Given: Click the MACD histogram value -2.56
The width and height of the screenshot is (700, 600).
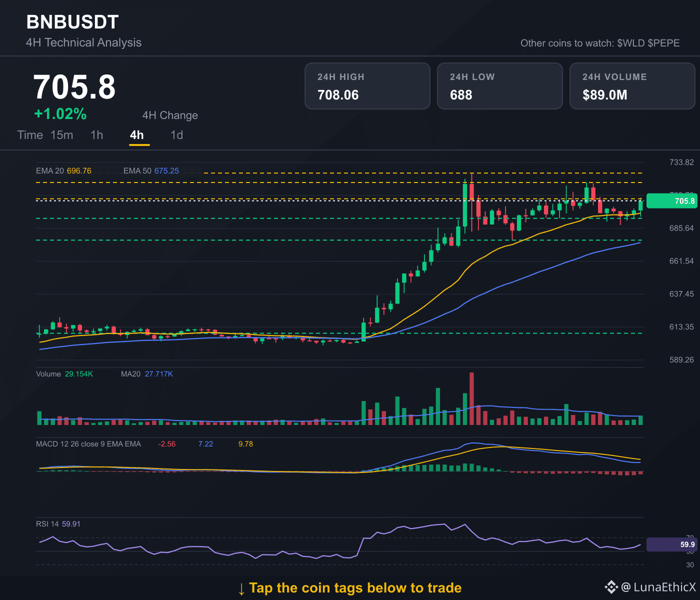Looking at the screenshot, I should (x=167, y=444).
